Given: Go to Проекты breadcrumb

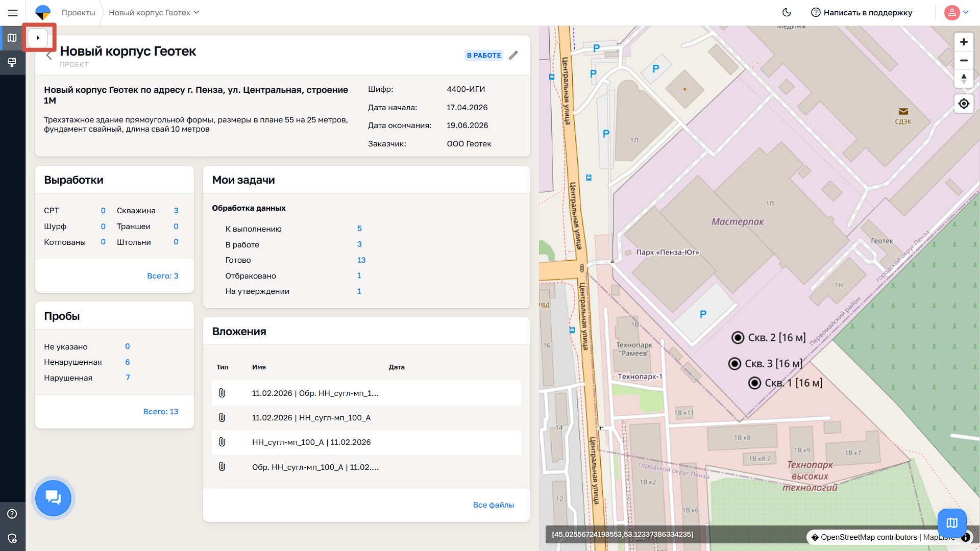Looking at the screenshot, I should click(78, 12).
